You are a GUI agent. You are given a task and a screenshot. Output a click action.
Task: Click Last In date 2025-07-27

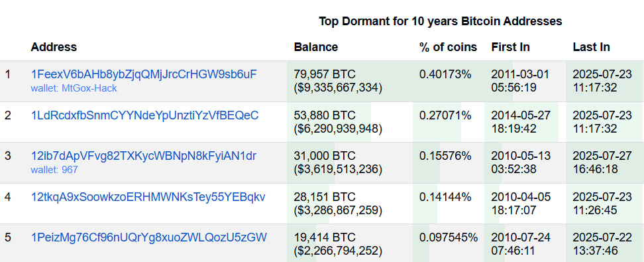(x=602, y=156)
